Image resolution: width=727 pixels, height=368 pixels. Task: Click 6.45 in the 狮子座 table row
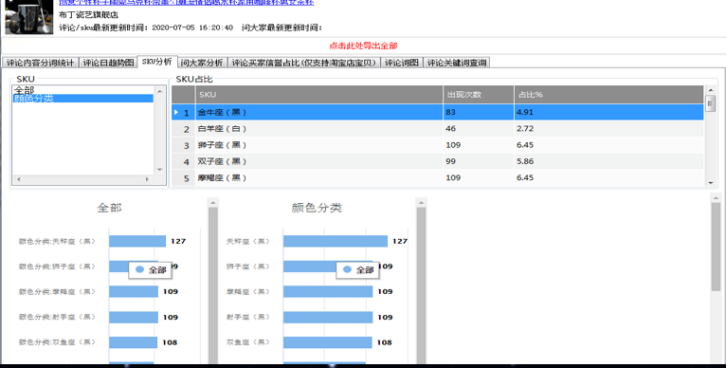point(609,145)
